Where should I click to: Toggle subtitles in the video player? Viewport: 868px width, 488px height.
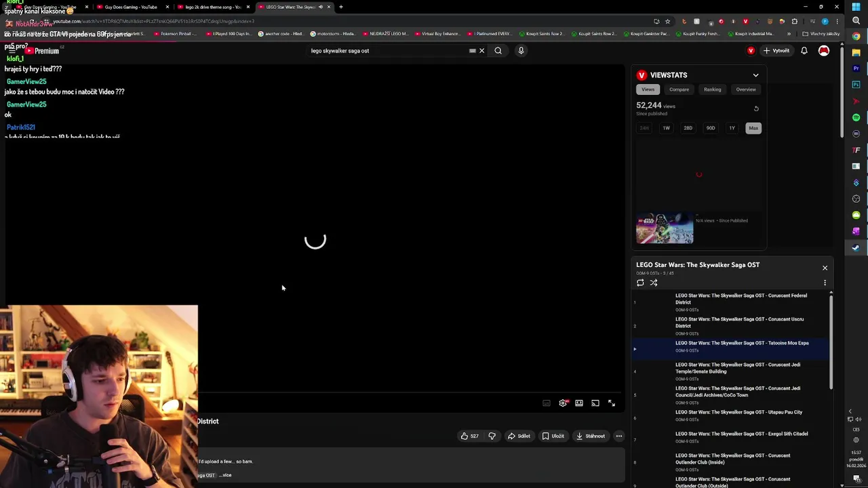547,403
